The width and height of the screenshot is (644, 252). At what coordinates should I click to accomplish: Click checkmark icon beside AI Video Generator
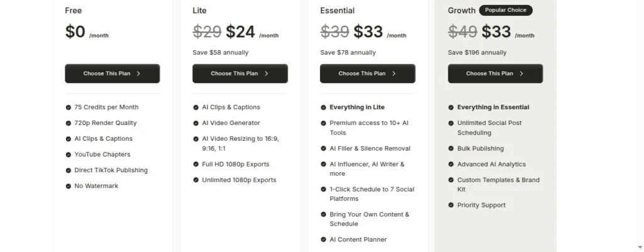196,123
